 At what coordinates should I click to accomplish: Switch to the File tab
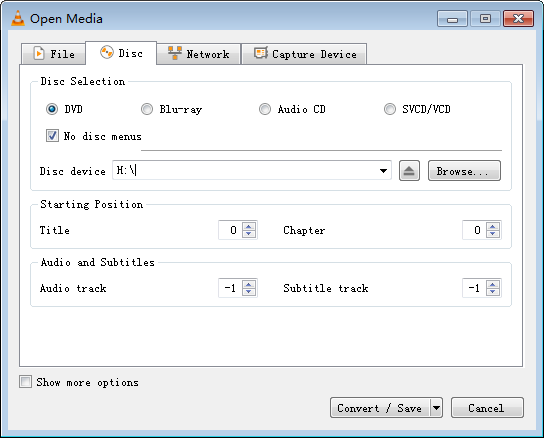pos(53,54)
